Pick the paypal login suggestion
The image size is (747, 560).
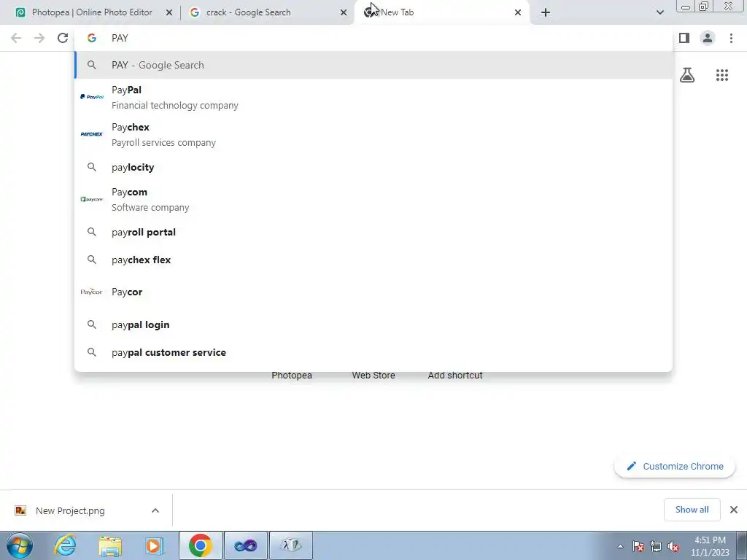tap(373, 324)
